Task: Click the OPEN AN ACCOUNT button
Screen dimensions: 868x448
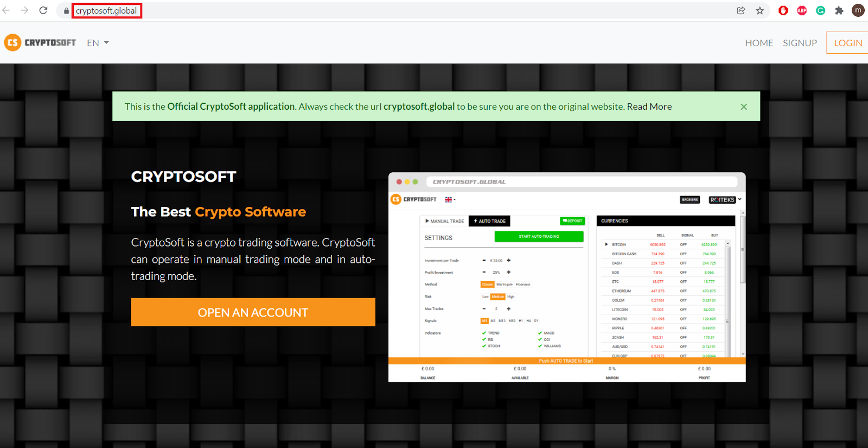Action: pyautogui.click(x=253, y=312)
